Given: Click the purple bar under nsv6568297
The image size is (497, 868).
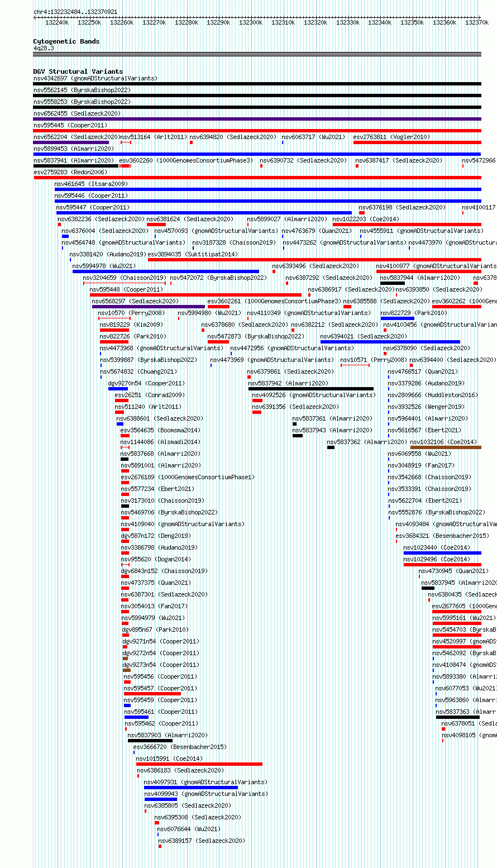Looking at the screenshot, I should pyautogui.click(x=149, y=307).
